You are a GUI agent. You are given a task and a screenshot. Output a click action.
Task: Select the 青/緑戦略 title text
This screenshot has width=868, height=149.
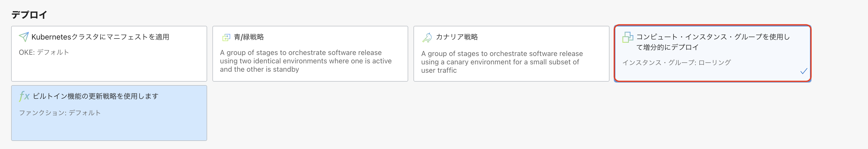(249, 37)
